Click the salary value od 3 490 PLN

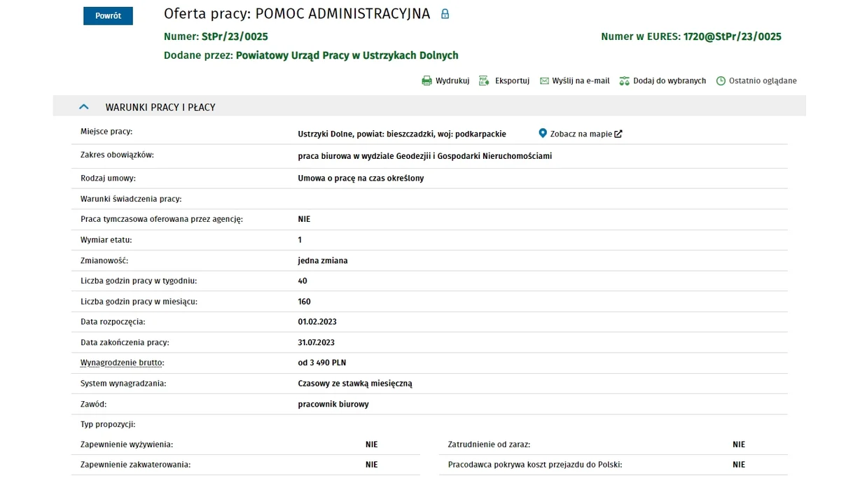coord(322,363)
